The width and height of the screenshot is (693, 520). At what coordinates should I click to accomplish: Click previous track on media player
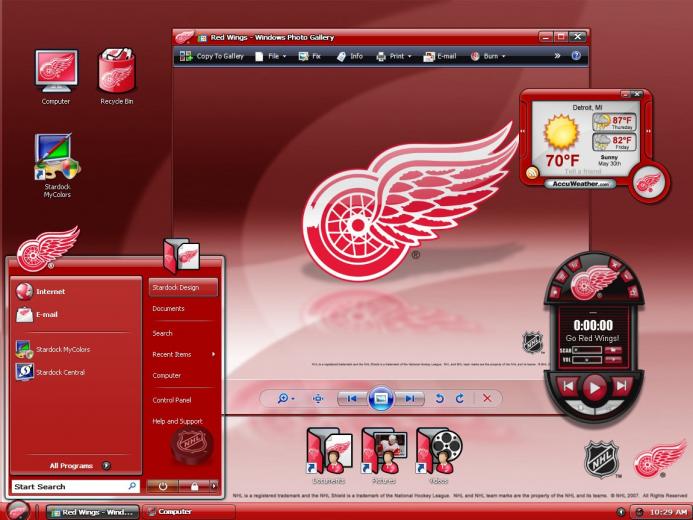point(568,386)
